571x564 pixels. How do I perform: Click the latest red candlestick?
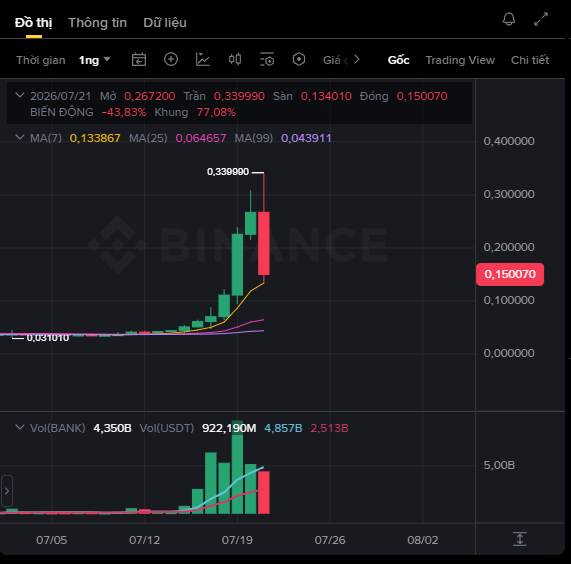264,243
